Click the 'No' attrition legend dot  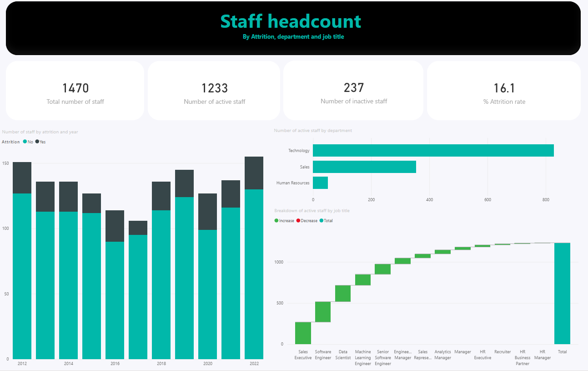pos(25,142)
